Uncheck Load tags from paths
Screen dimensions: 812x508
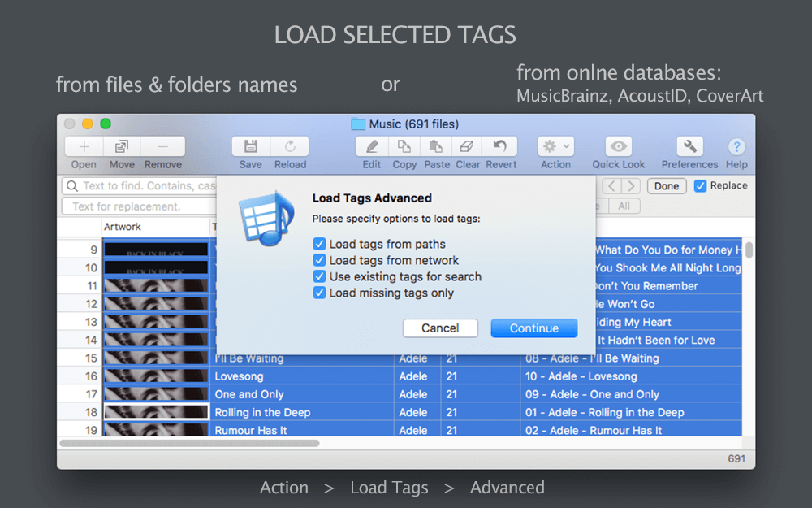pyautogui.click(x=319, y=244)
